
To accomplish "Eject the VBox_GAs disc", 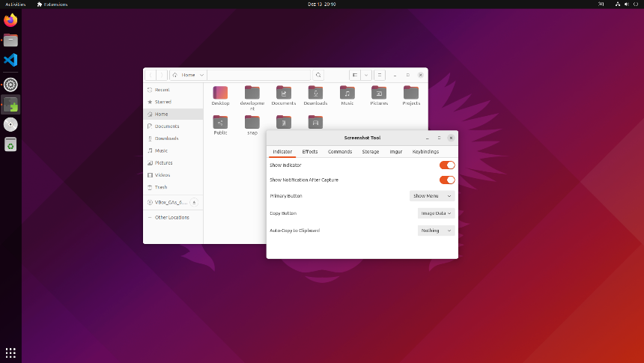I will pyautogui.click(x=194, y=202).
